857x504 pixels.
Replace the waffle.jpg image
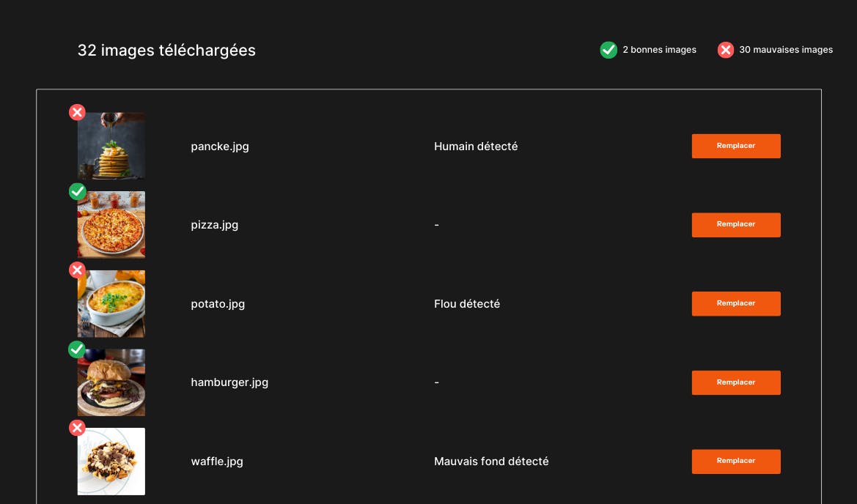pyautogui.click(x=736, y=462)
